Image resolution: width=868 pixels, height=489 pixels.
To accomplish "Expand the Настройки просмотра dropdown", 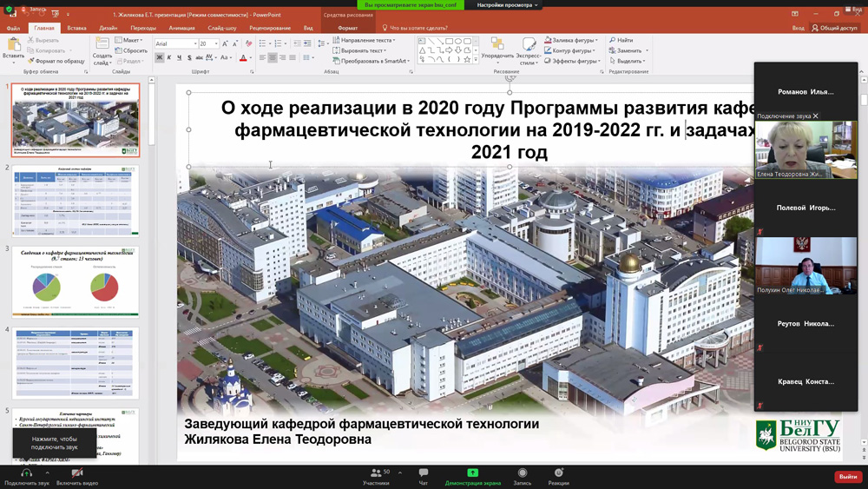I will coord(508,5).
